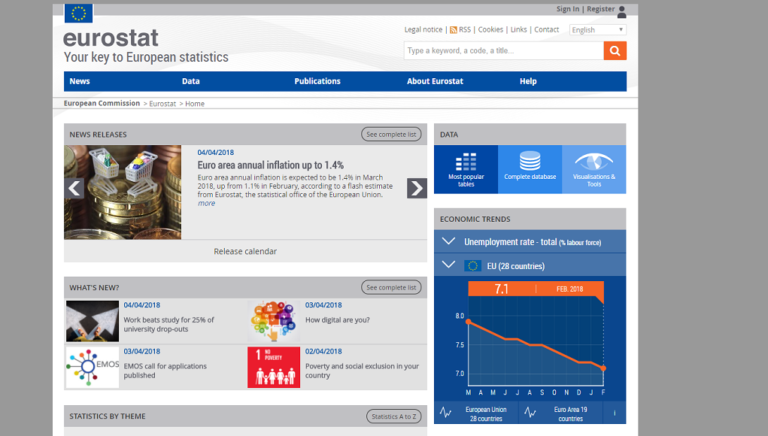This screenshot has height=436, width=768.
Task: Select European Union 28 countries chart tab
Action: coord(476,413)
